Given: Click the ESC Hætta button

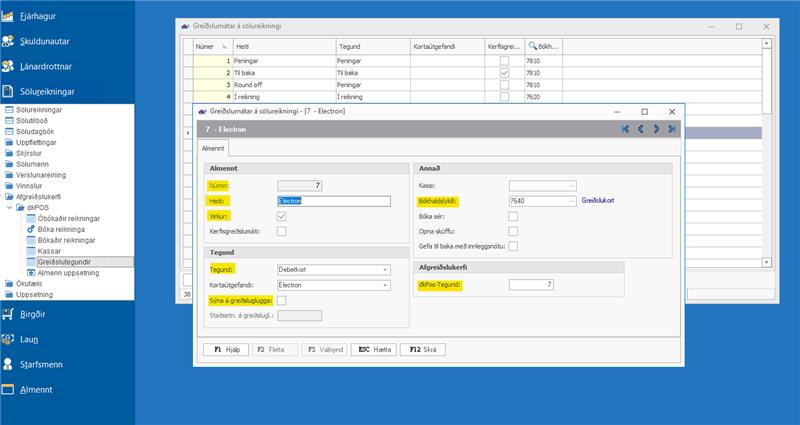Looking at the screenshot, I should tap(373, 350).
